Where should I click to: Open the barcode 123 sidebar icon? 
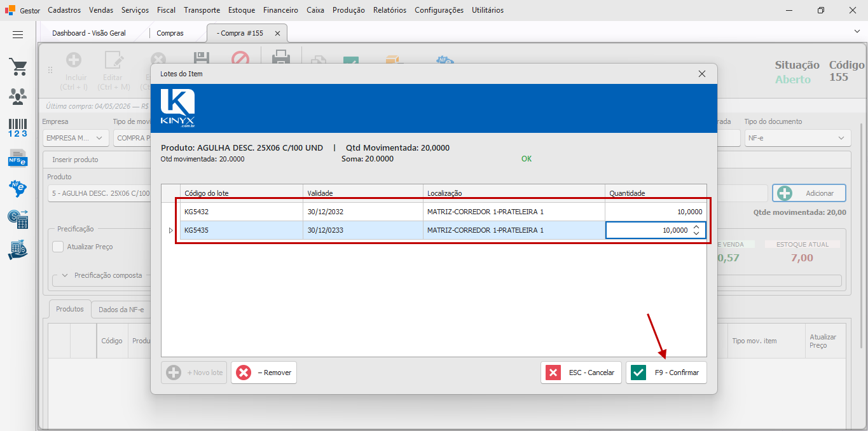pyautogui.click(x=18, y=127)
